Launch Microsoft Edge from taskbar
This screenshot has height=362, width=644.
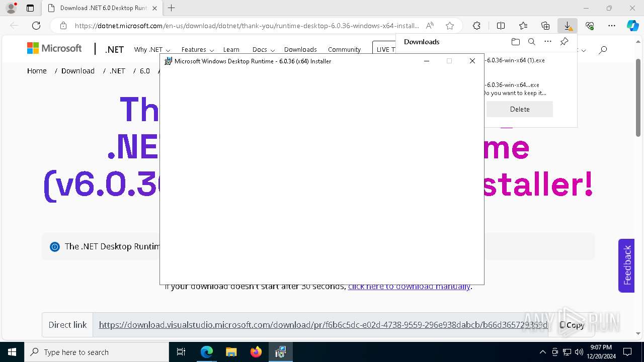coord(206,352)
